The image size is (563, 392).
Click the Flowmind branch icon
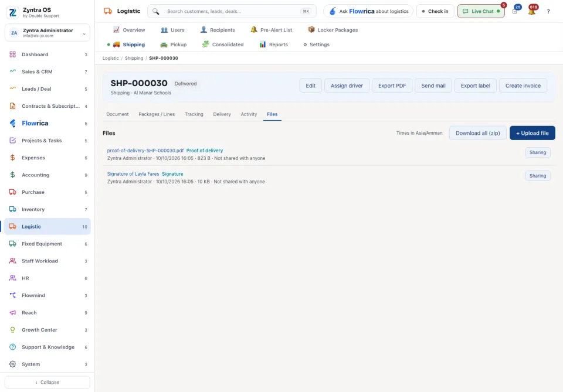pyautogui.click(x=12, y=295)
